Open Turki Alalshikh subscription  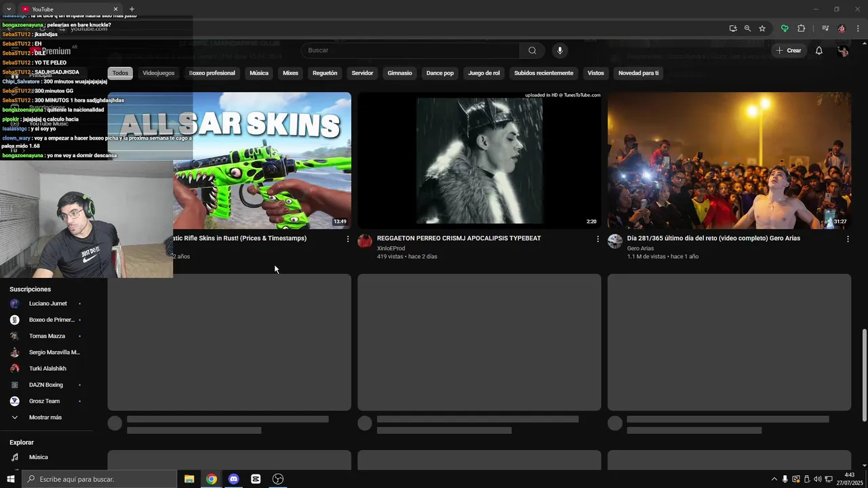(x=46, y=369)
